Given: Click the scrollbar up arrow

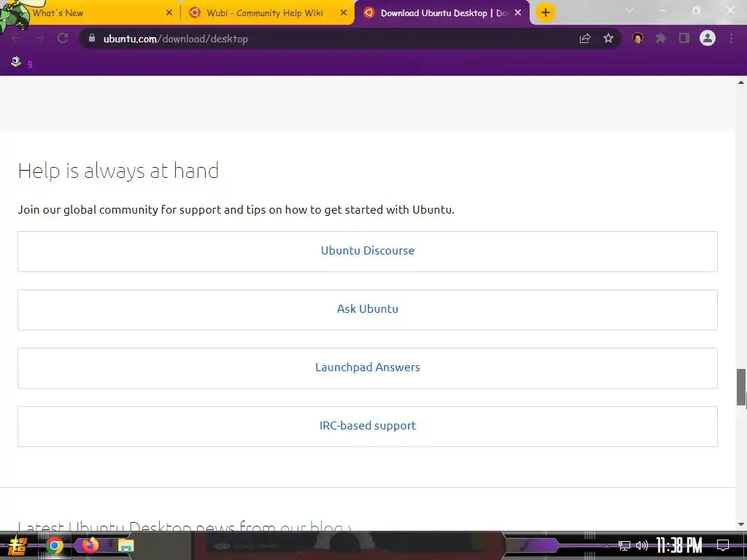Looking at the screenshot, I should [741, 82].
